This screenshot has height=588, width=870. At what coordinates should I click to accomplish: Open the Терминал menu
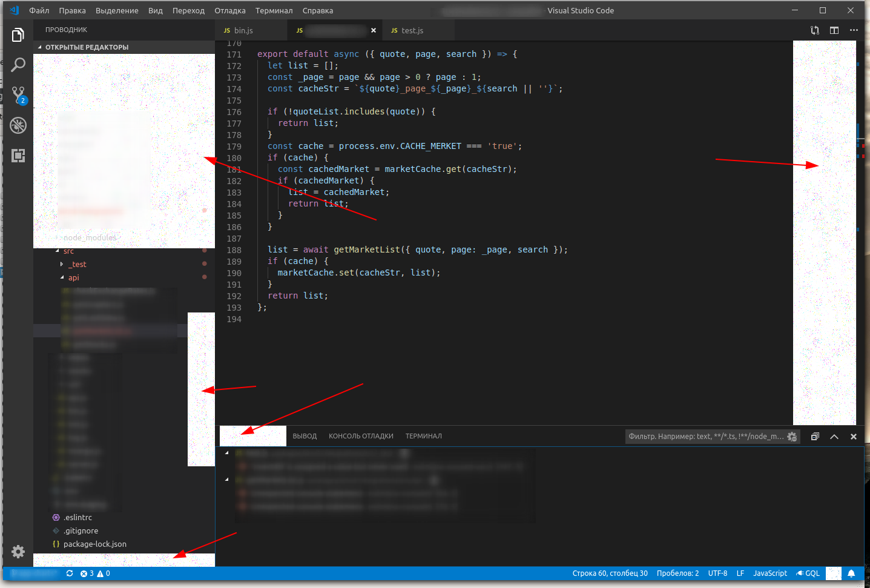coord(274,10)
